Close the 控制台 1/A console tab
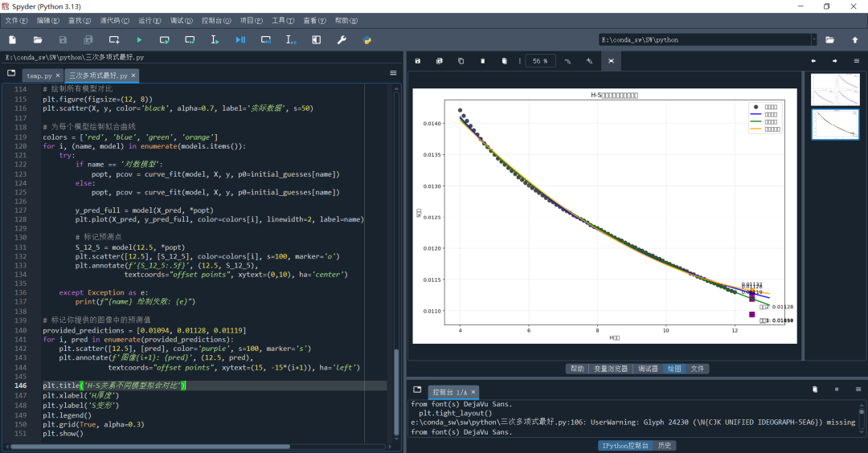This screenshot has width=868, height=453. tap(473, 392)
